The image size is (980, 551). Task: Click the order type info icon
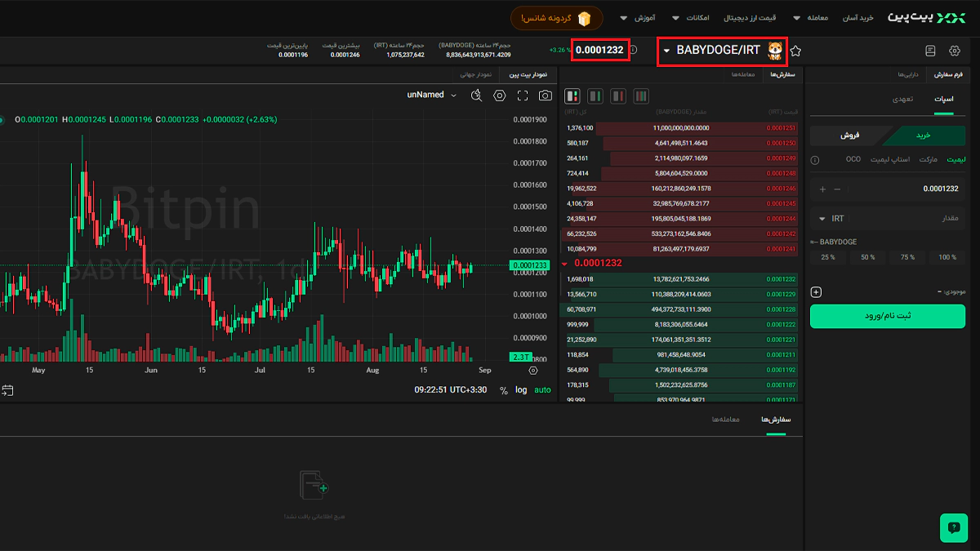click(x=815, y=160)
